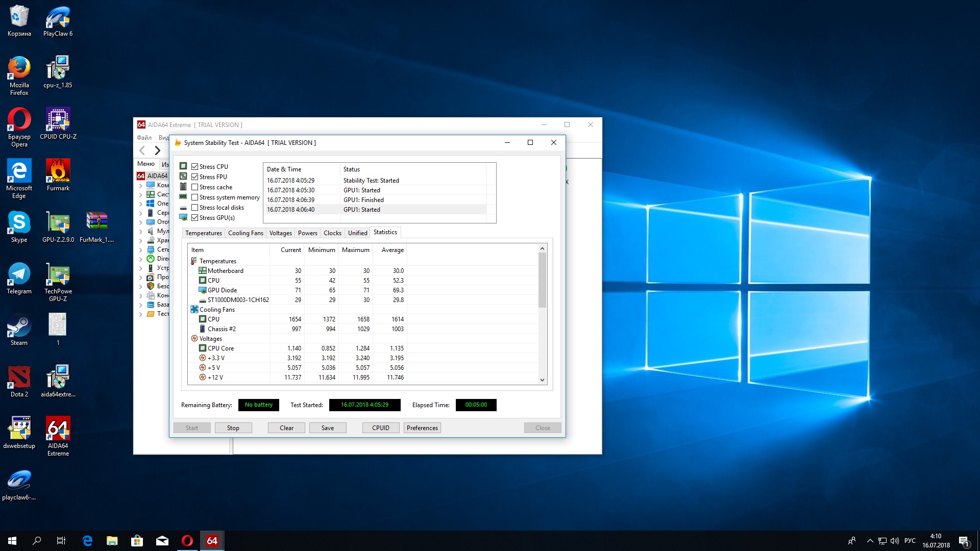This screenshot has width=980, height=551.
Task: Click the Stop button
Action: [x=233, y=428]
